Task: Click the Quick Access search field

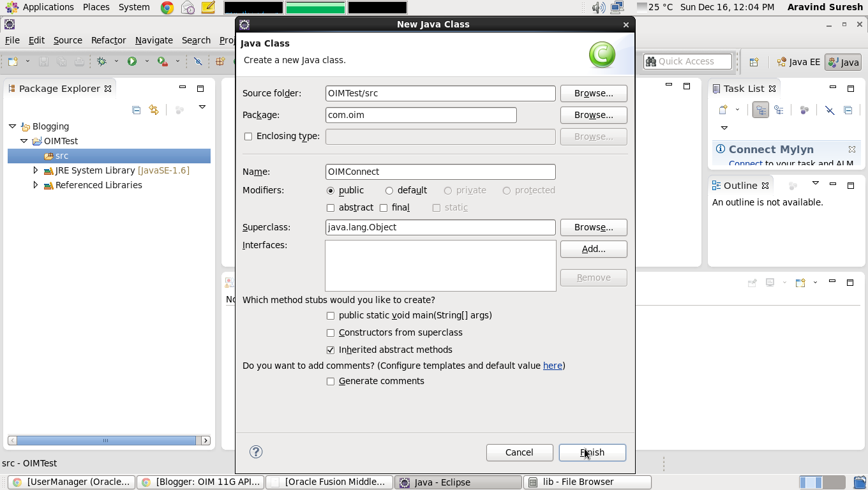Action: tap(687, 61)
